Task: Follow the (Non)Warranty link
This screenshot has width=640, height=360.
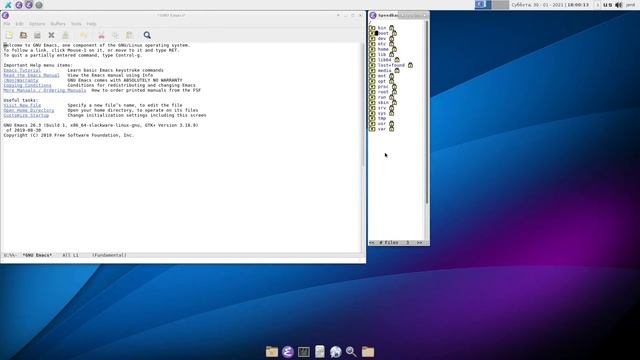Action: click(x=21, y=80)
